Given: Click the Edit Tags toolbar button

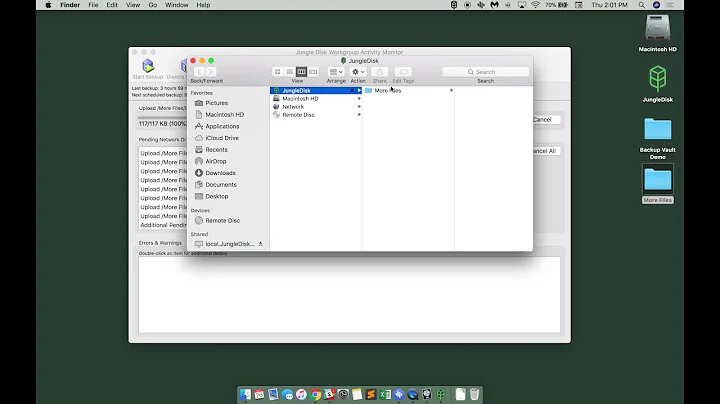Looking at the screenshot, I should 403,72.
